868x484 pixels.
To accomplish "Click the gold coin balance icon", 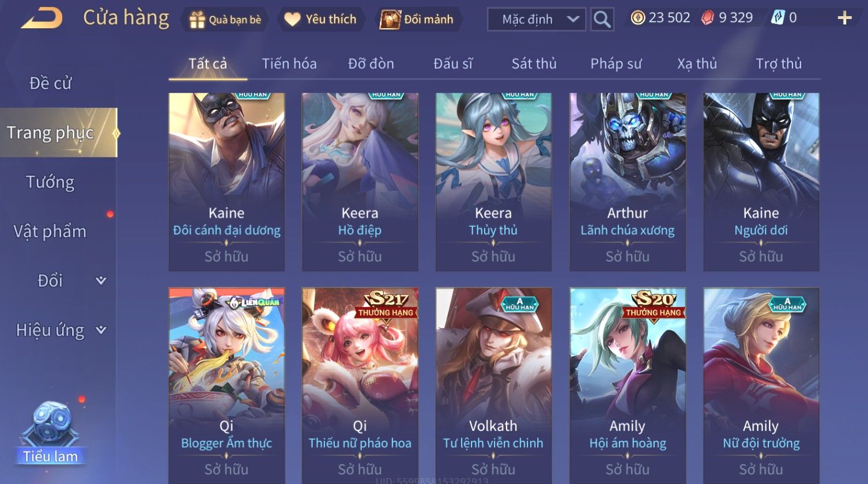I will 637,18.
